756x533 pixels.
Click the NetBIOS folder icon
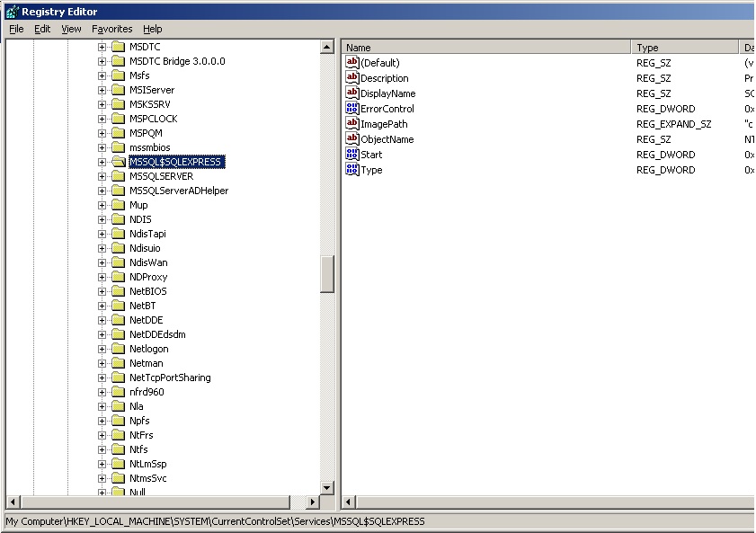point(118,291)
